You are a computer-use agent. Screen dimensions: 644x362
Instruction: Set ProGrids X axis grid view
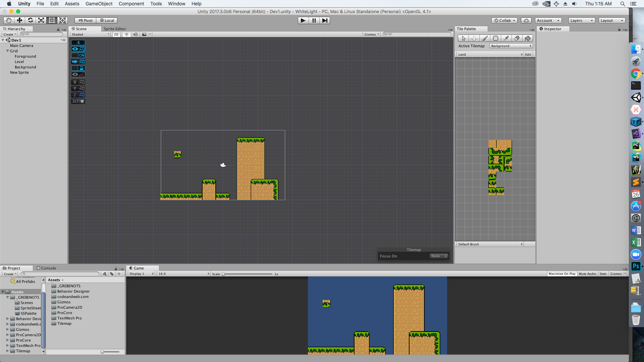78,82
